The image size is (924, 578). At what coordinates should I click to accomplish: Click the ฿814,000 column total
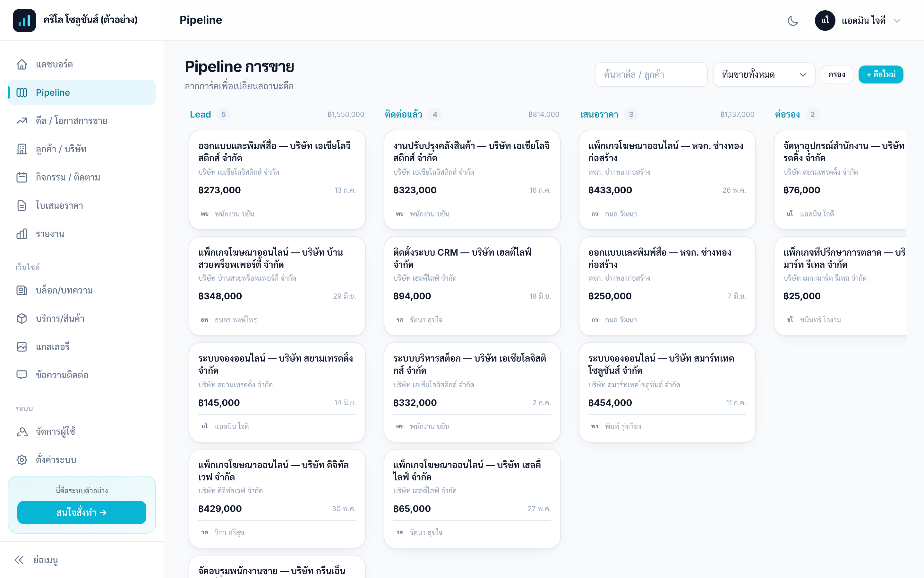544,114
